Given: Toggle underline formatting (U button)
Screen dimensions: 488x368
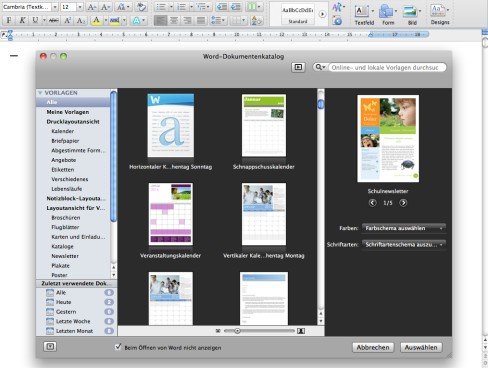Looking at the screenshot, I should [35, 20].
